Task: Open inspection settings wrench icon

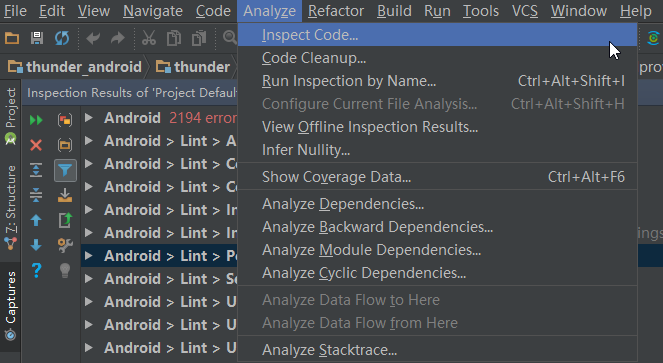Action: tap(65, 245)
